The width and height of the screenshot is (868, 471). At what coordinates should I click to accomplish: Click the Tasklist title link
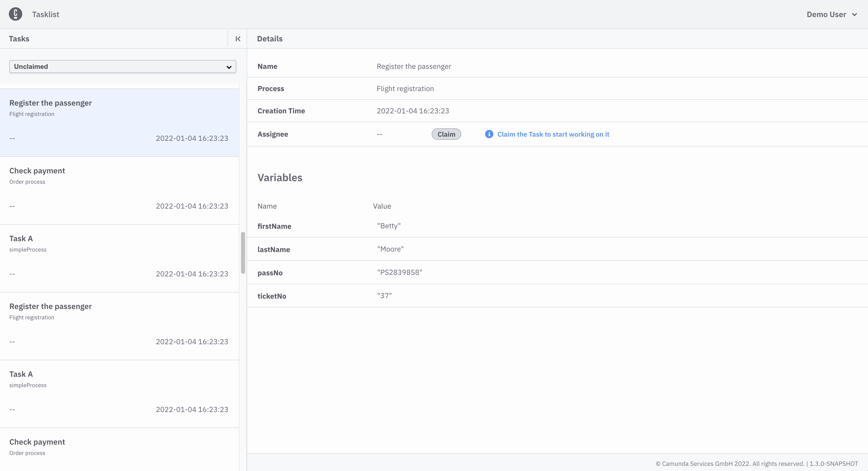click(x=46, y=14)
